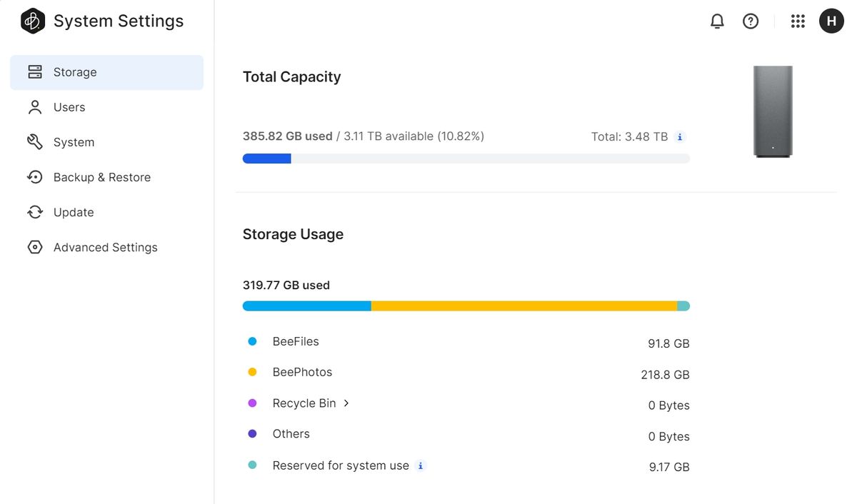Open the Update section
The image size is (857, 504).
[74, 211]
